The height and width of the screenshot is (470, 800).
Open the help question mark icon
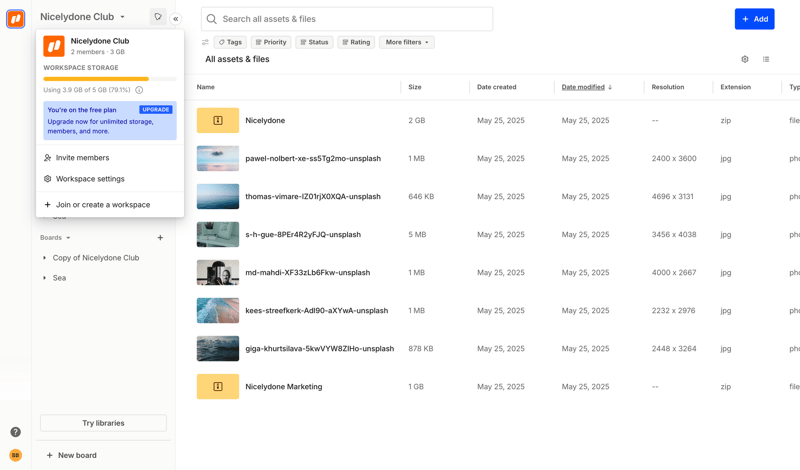[x=16, y=432]
